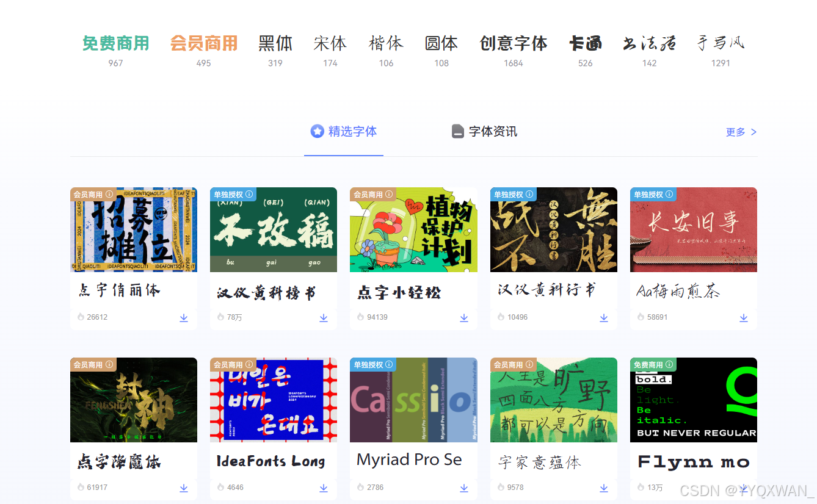Click info icon on 不改稿 card badge
The image size is (817, 504).
pyautogui.click(x=249, y=194)
